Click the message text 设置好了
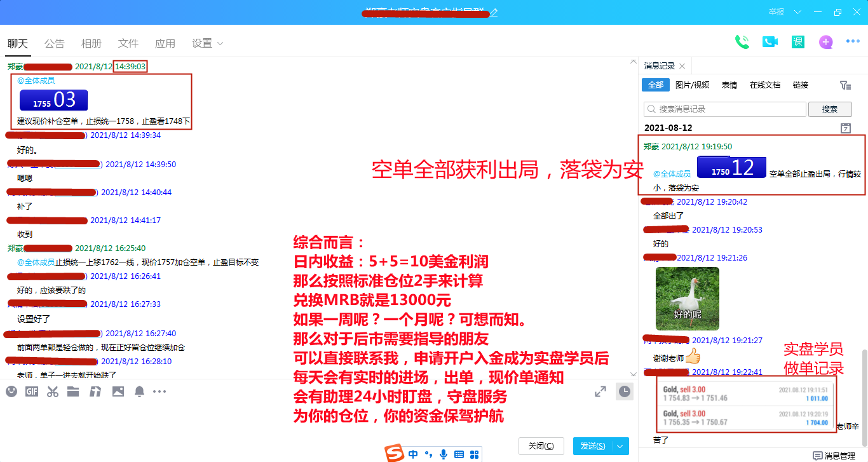This screenshot has width=868, height=462. click(34, 320)
